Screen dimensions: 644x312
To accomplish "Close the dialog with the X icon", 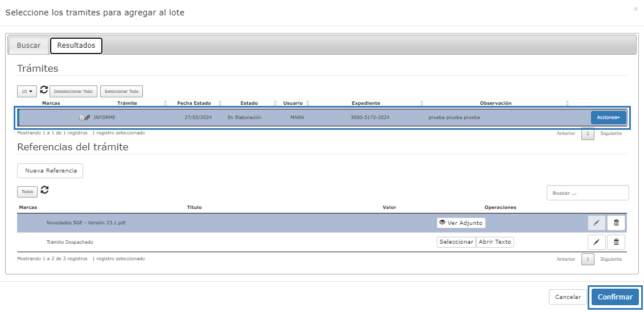I will coord(635,9).
